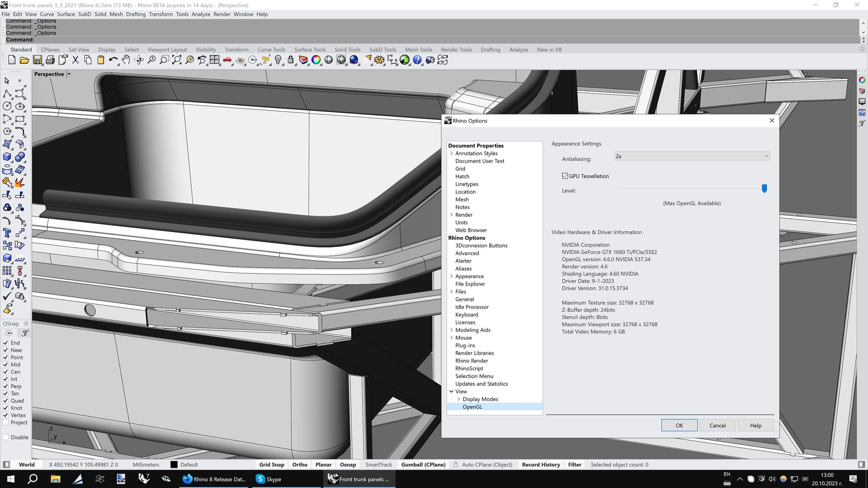Image resolution: width=868 pixels, height=488 pixels.
Task: Click the Boolean Union spheres icon
Action: [20, 157]
